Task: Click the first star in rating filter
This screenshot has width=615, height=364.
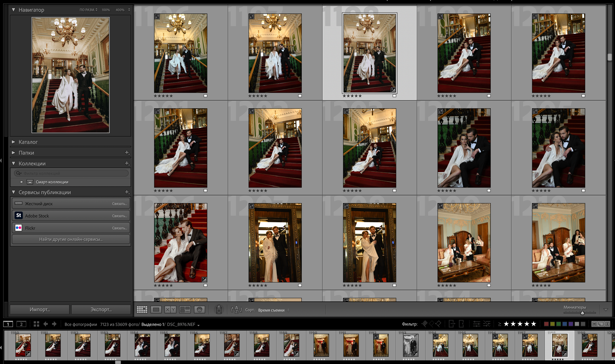Action: [x=506, y=324]
